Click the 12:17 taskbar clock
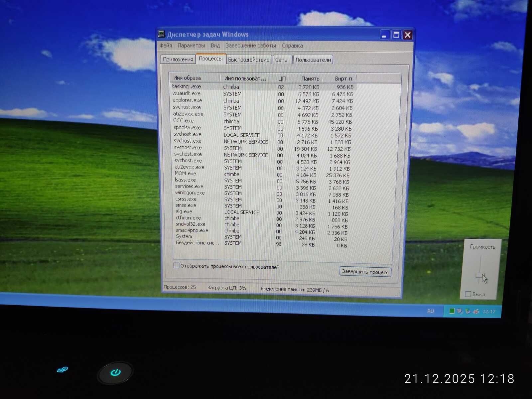The width and height of the screenshot is (532, 399). (489, 312)
